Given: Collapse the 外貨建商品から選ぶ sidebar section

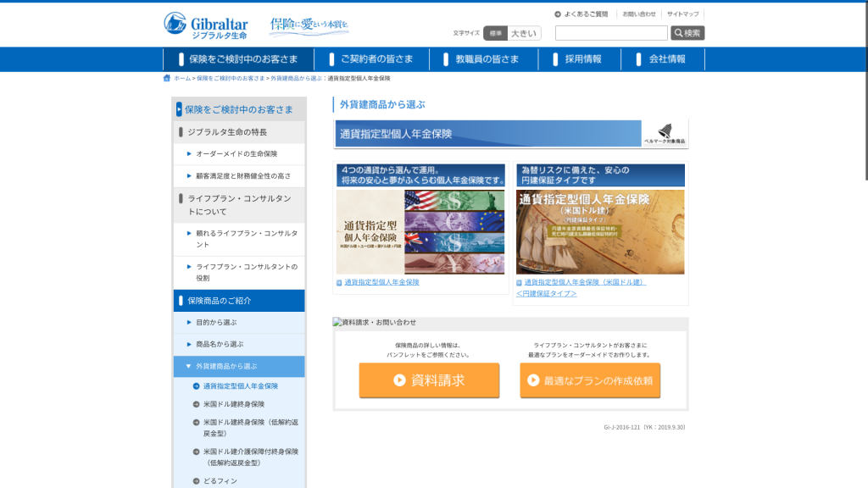Looking at the screenshot, I should click(239, 366).
